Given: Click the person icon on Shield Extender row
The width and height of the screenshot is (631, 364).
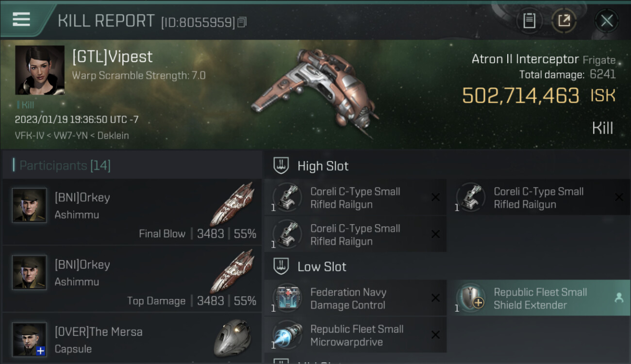Looking at the screenshot, I should 619,298.
